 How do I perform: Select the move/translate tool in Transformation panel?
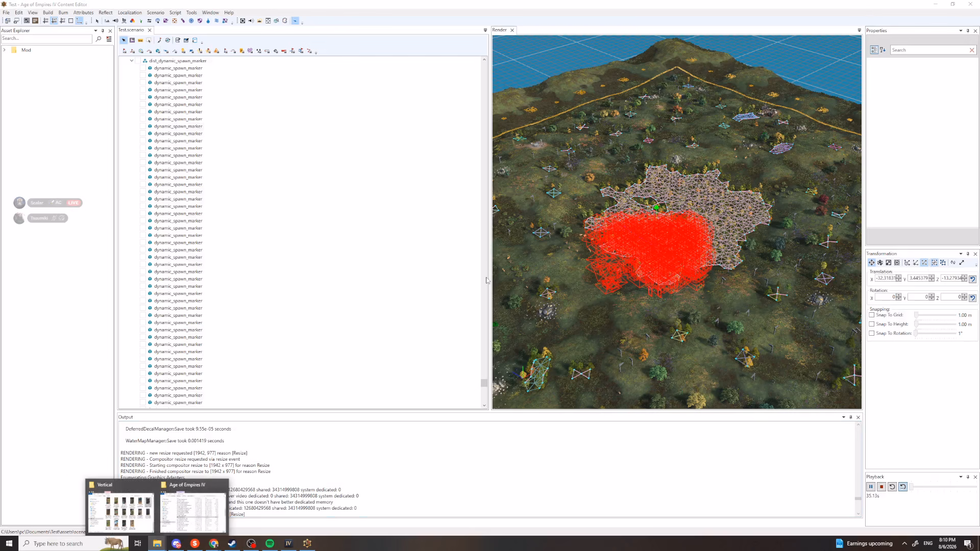(x=871, y=263)
